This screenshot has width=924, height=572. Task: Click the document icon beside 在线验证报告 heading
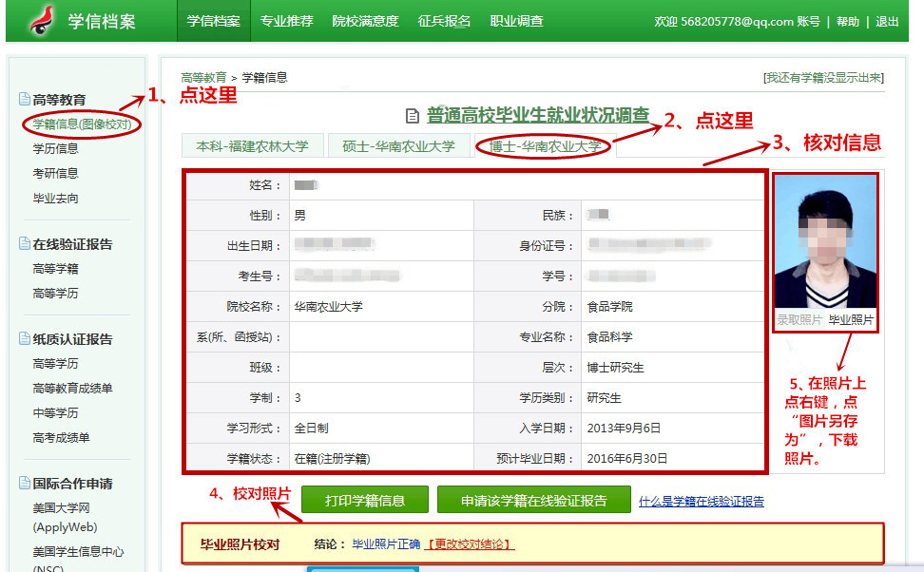tap(24, 243)
